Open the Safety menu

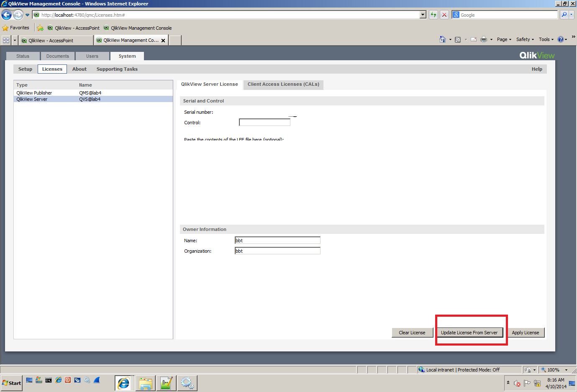pos(525,39)
